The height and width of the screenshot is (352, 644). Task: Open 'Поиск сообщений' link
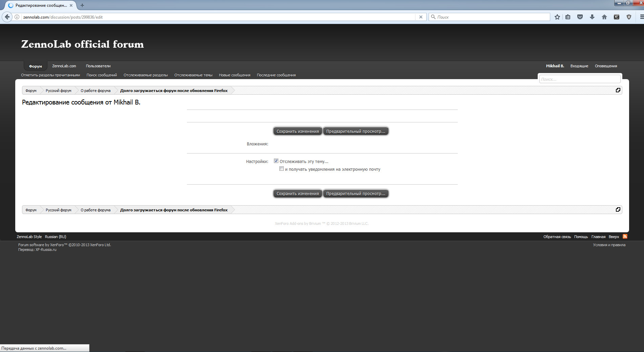click(102, 75)
